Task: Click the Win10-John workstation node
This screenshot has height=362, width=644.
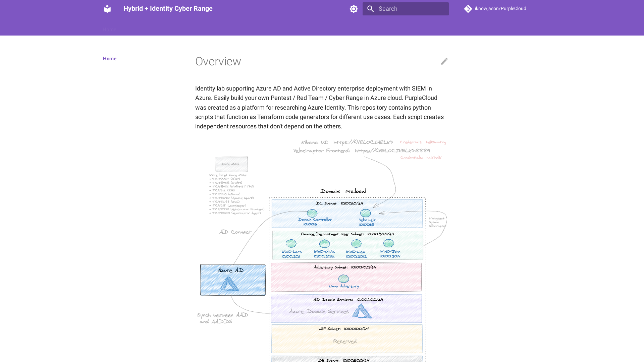Action: coord(388,243)
